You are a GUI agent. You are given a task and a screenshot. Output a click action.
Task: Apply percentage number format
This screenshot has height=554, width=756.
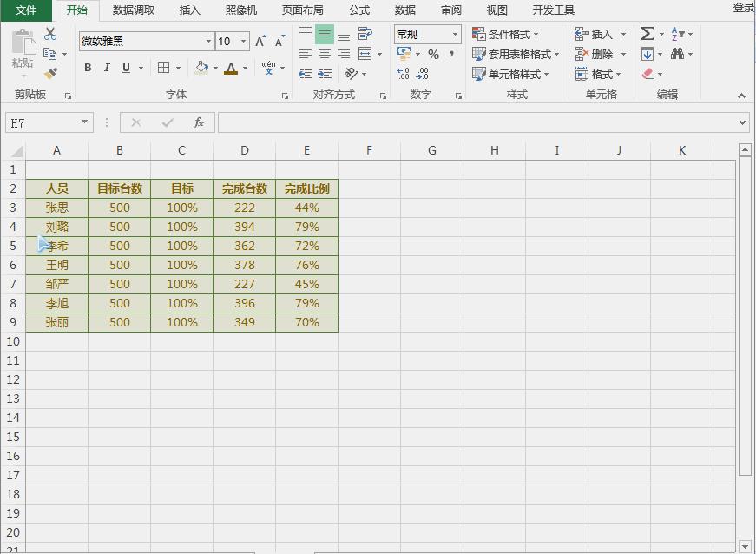point(432,55)
